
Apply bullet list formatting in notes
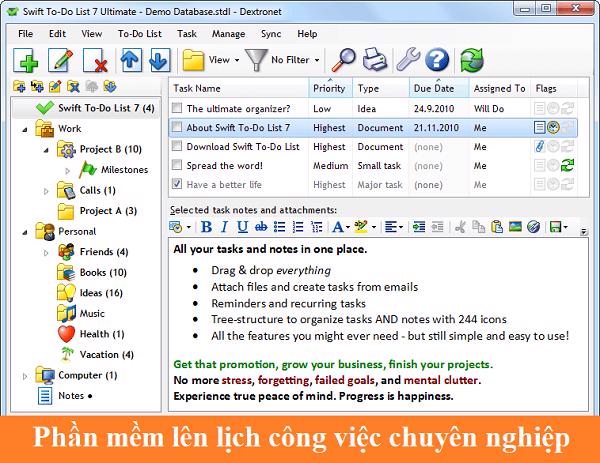point(279,227)
